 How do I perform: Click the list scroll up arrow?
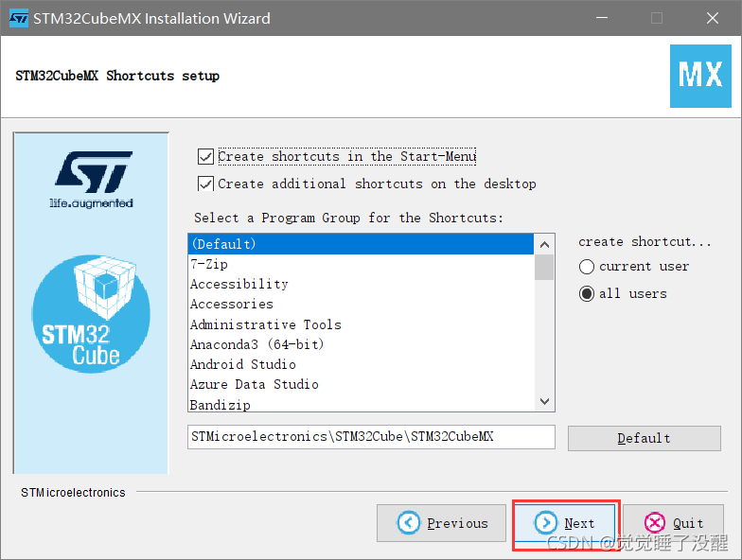coord(544,244)
